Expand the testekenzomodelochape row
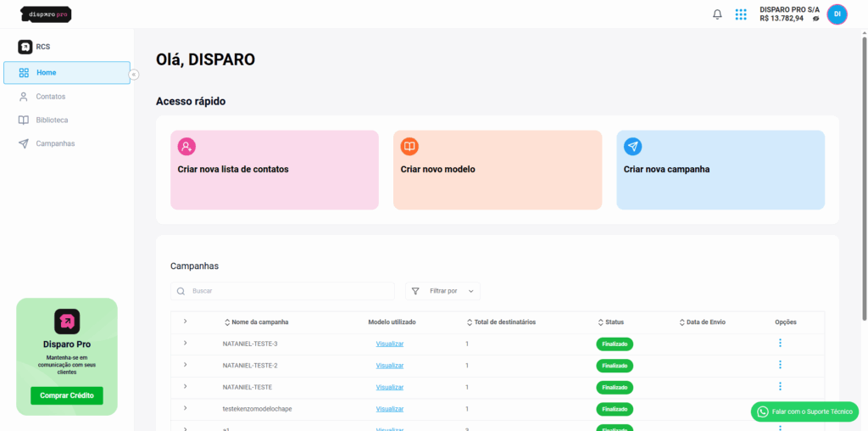 (x=185, y=408)
